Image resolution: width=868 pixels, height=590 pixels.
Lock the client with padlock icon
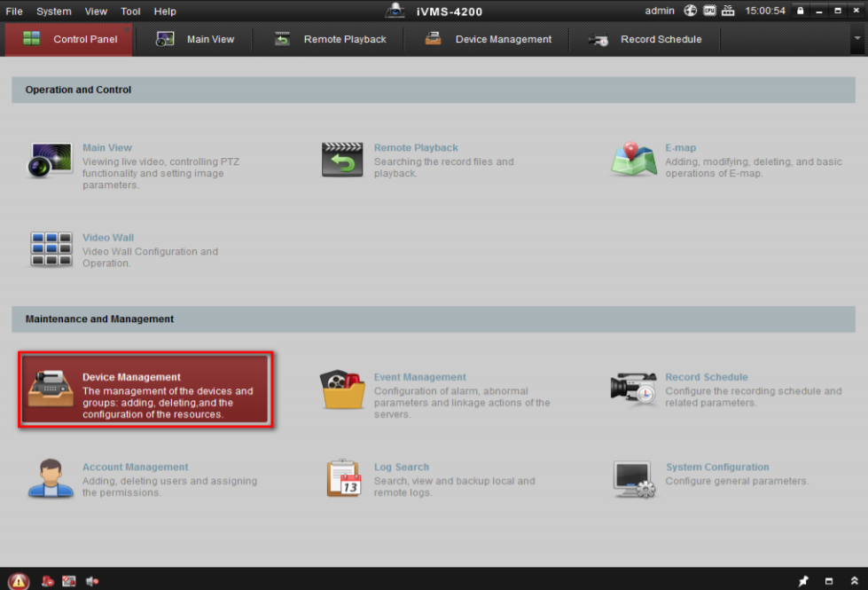point(800,11)
